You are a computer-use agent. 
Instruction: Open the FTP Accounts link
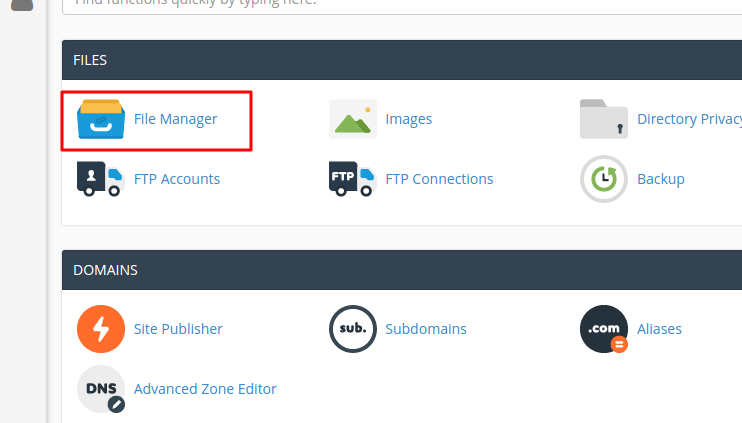pyautogui.click(x=177, y=179)
